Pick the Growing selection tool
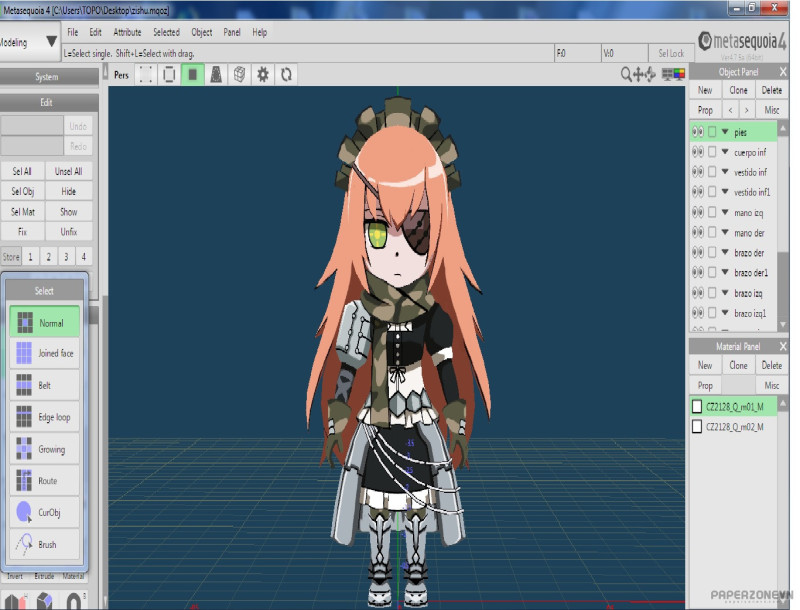 tap(46, 450)
